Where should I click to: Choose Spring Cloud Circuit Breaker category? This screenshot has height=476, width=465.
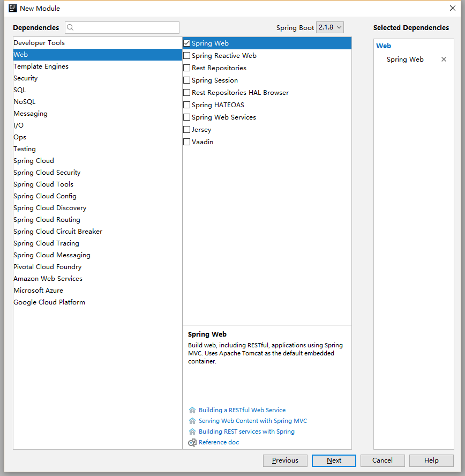[x=97, y=232]
